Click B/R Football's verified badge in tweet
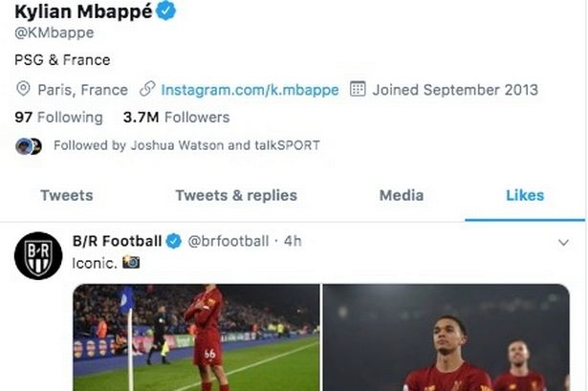 coord(173,241)
